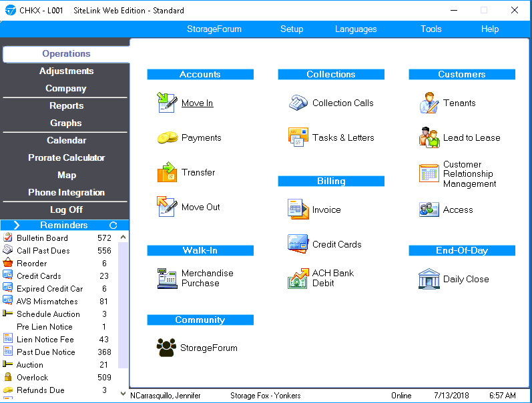
Task: Click the Bulletin Board reminder icon
Action: 7,238
